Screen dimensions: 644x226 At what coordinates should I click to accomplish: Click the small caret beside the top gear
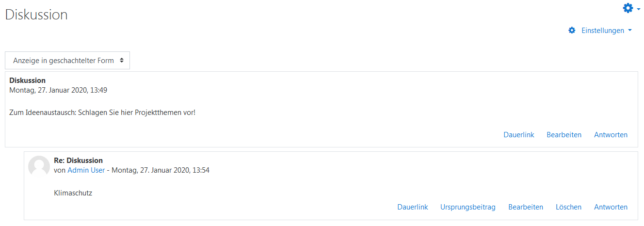pyautogui.click(x=639, y=9)
